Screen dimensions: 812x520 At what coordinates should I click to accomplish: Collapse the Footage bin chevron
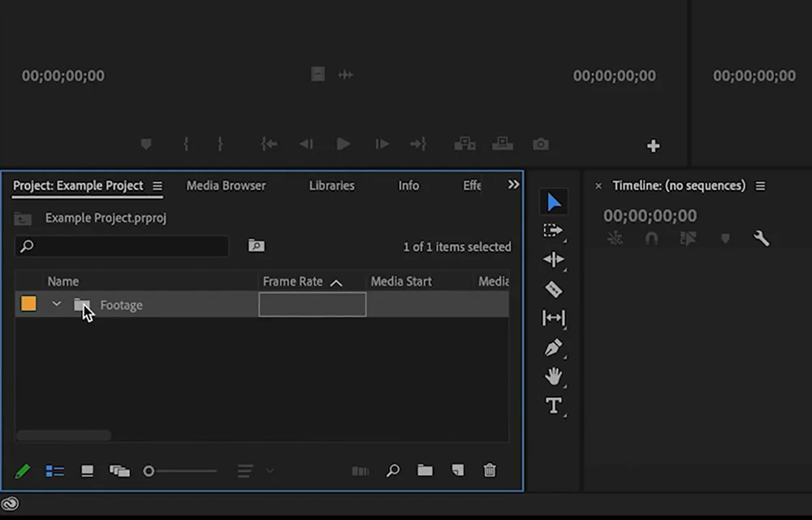point(57,304)
